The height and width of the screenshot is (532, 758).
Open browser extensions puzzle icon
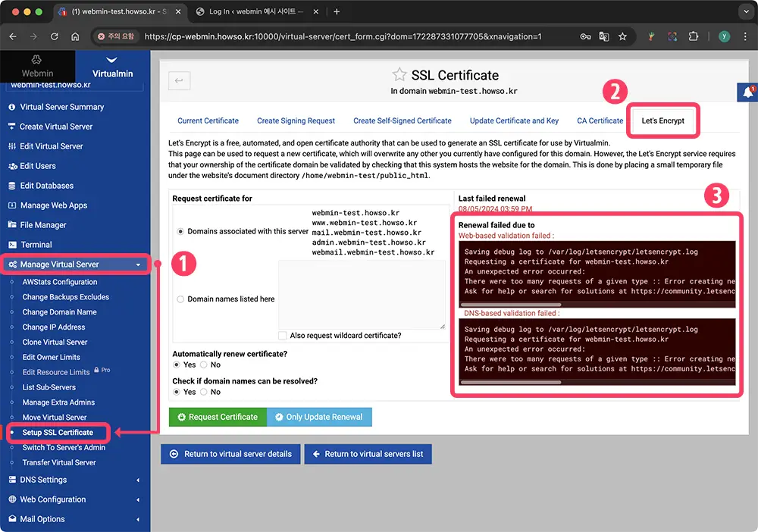coord(694,36)
